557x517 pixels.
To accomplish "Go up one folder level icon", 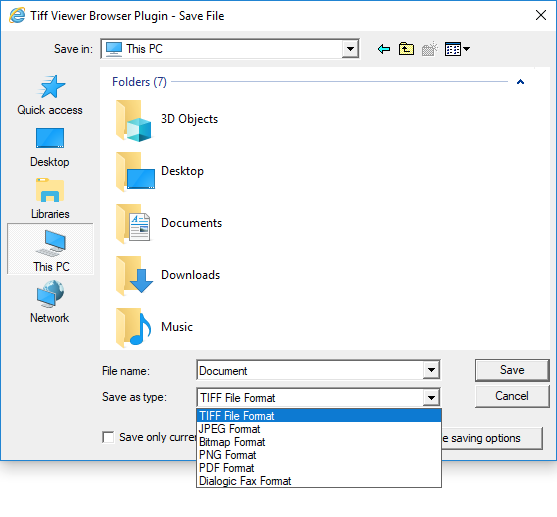I will pyautogui.click(x=406, y=49).
